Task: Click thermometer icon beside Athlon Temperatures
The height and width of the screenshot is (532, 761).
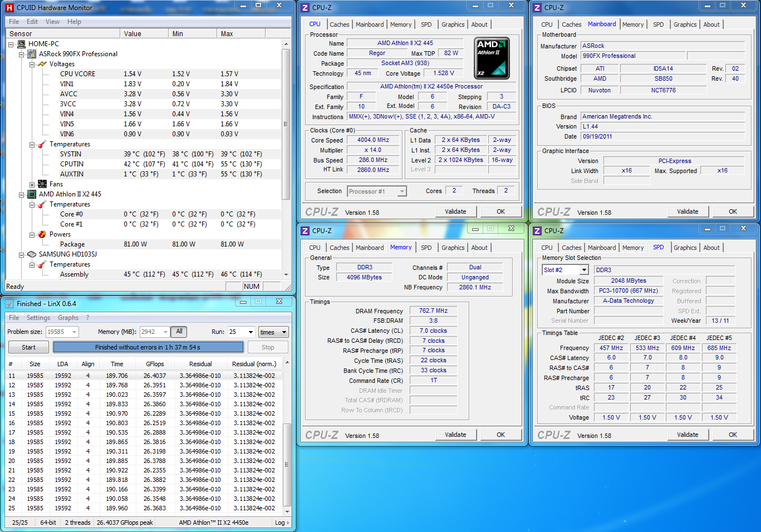Action: pyautogui.click(x=42, y=204)
